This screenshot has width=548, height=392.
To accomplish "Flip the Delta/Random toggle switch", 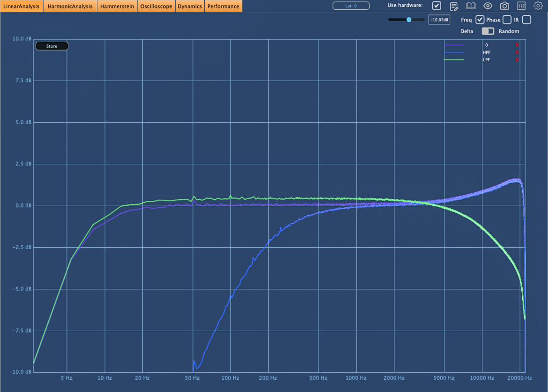I will coord(488,31).
